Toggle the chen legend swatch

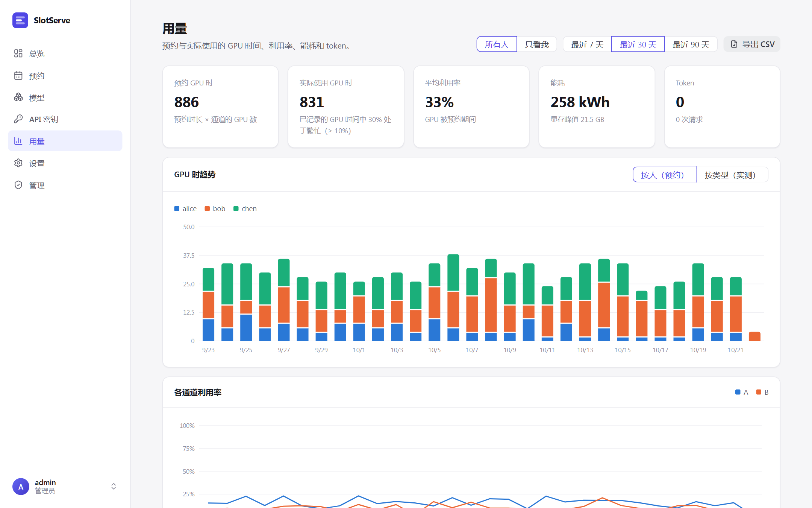pyautogui.click(x=236, y=209)
